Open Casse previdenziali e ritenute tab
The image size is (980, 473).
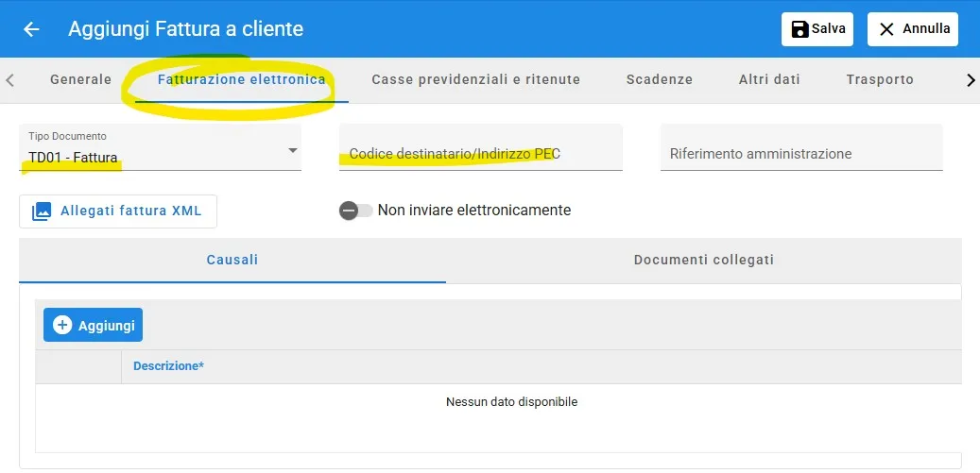tap(475, 80)
